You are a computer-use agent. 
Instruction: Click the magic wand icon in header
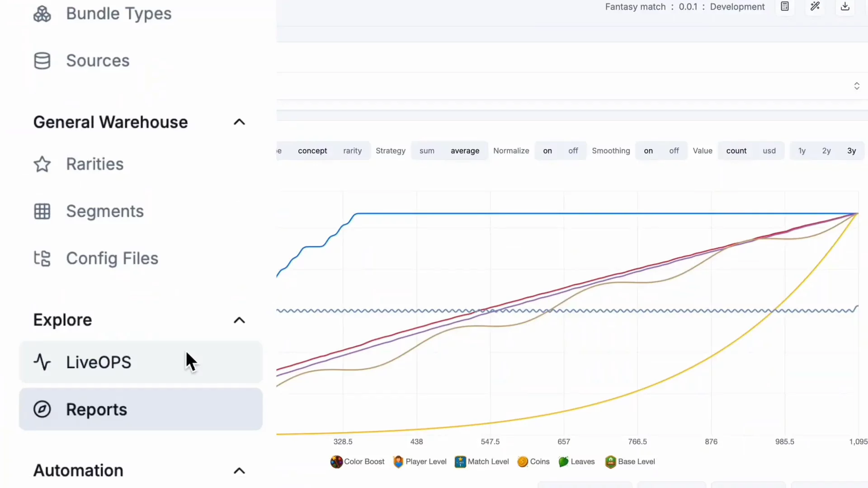(815, 7)
